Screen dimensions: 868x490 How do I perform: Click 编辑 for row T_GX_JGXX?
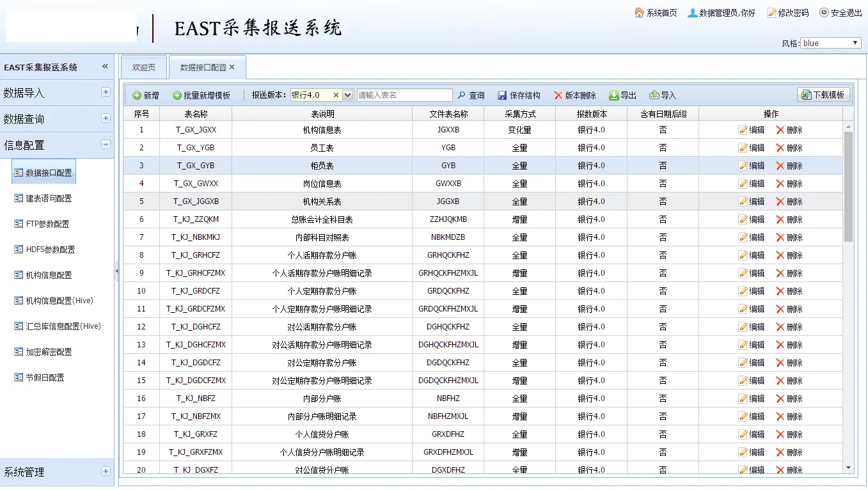(752, 130)
